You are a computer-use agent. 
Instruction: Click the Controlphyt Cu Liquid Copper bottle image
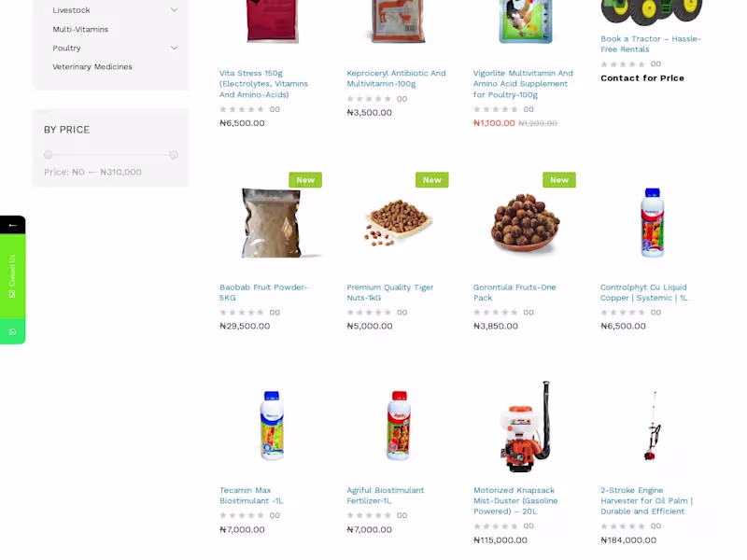click(652, 222)
